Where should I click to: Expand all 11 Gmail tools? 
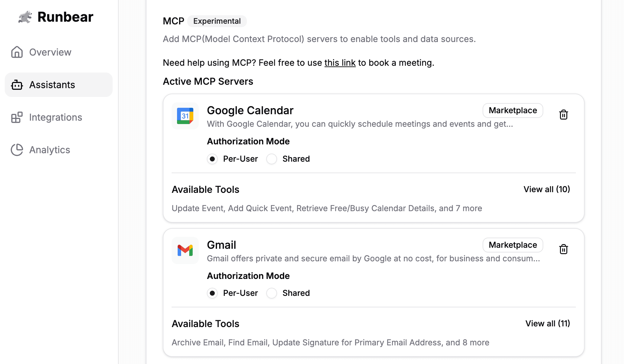tap(547, 324)
